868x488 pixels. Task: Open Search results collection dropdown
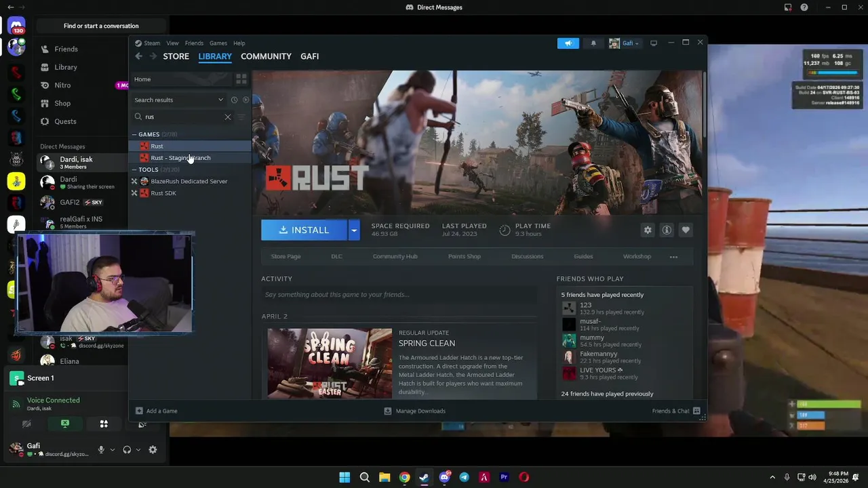(x=178, y=100)
